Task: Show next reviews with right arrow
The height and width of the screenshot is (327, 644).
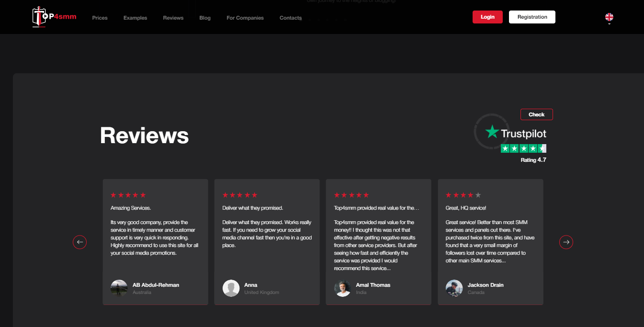Action: 566,242
